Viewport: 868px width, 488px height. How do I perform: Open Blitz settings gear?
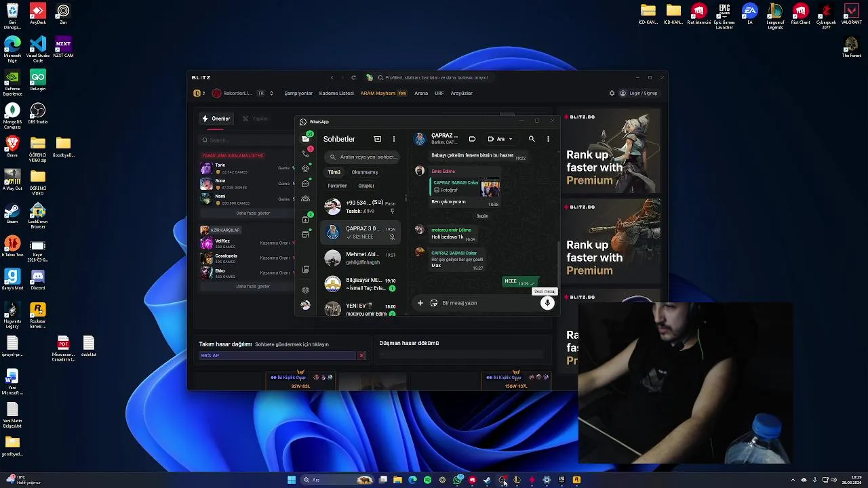(612, 94)
